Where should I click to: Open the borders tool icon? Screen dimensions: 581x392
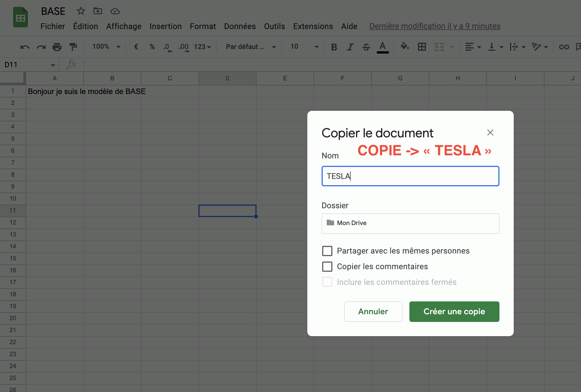[422, 47]
